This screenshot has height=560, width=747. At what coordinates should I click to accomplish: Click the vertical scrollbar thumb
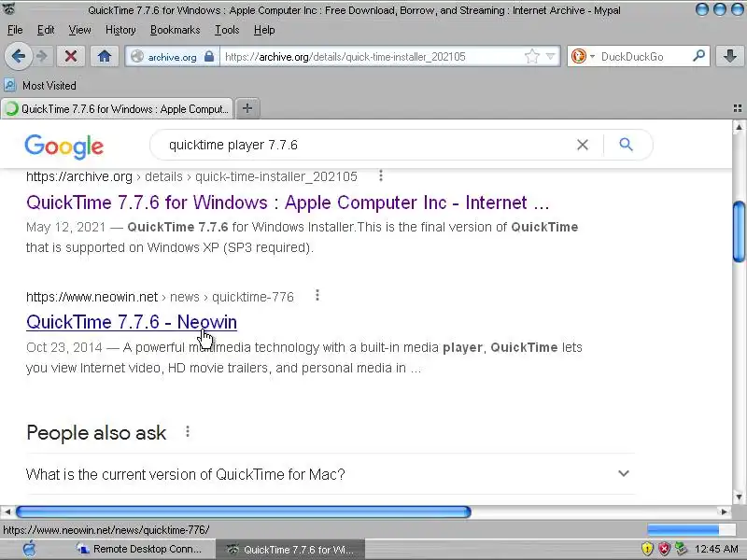[x=739, y=231]
